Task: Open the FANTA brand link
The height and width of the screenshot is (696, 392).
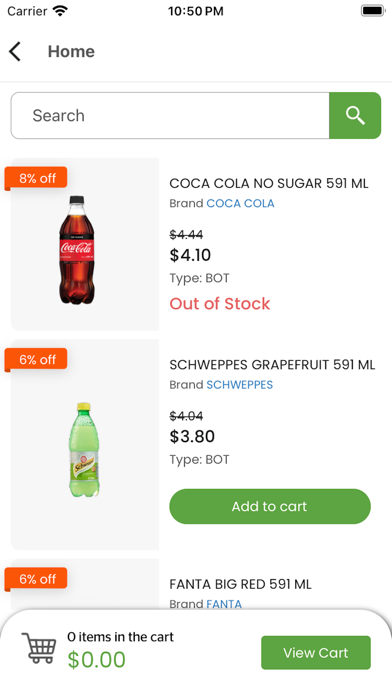Action: [224, 604]
